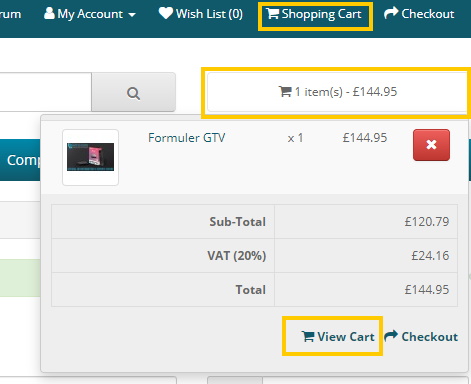The image size is (471, 384).
Task: Click the arrow icon beside bottom Checkout
Action: coord(391,336)
